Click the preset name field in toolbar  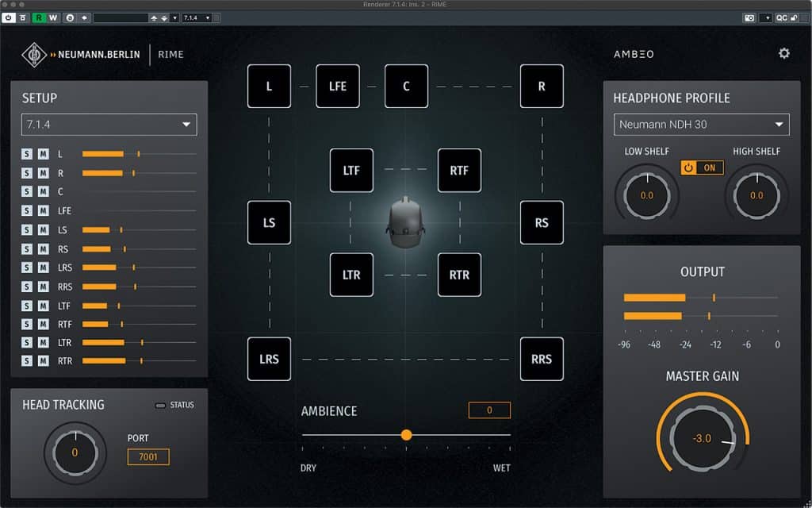coord(121,18)
